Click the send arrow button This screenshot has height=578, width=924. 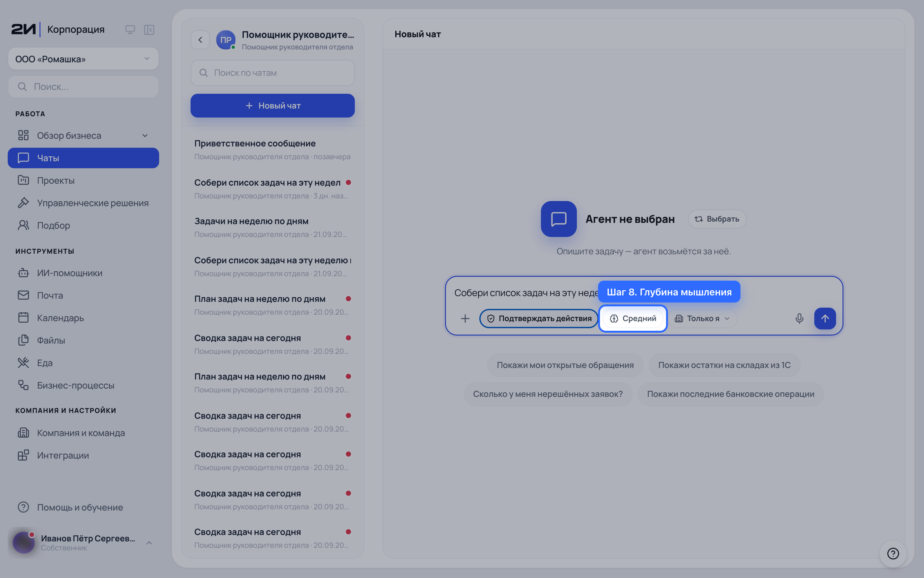tap(825, 319)
